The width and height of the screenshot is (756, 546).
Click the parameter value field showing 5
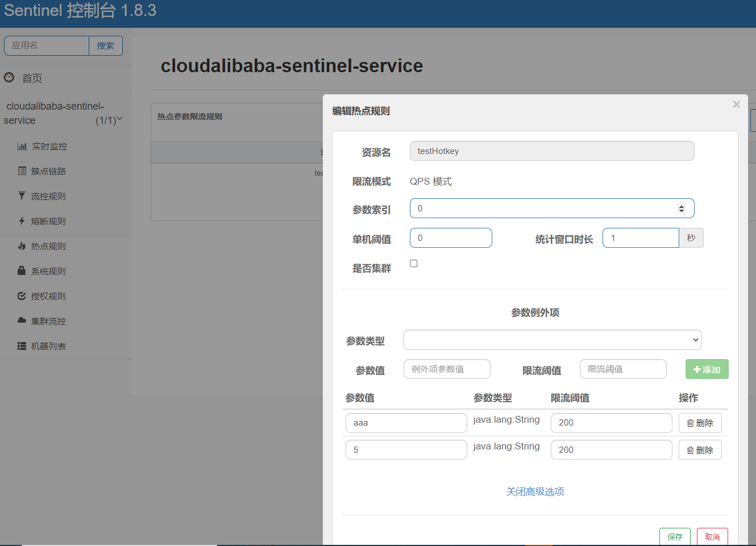coord(406,450)
